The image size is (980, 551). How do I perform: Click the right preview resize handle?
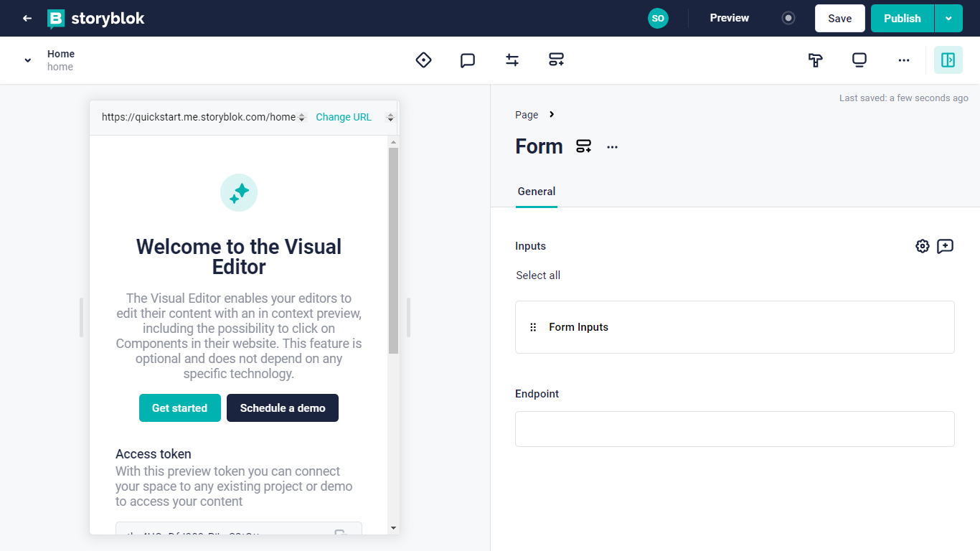click(x=408, y=317)
